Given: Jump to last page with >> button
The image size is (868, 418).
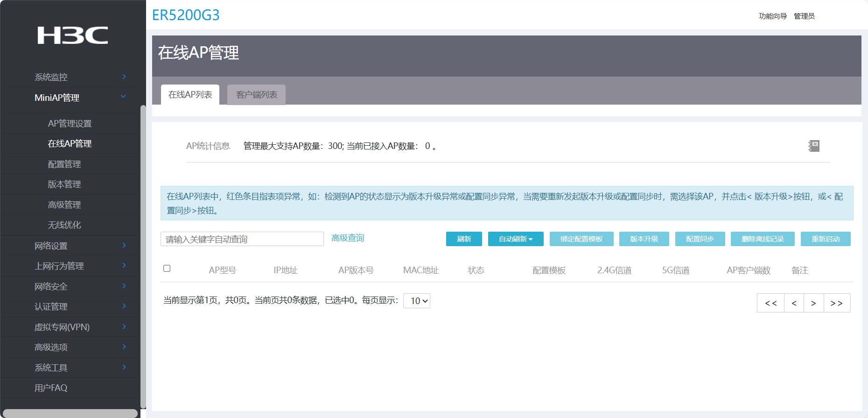Looking at the screenshot, I should click(x=837, y=303).
